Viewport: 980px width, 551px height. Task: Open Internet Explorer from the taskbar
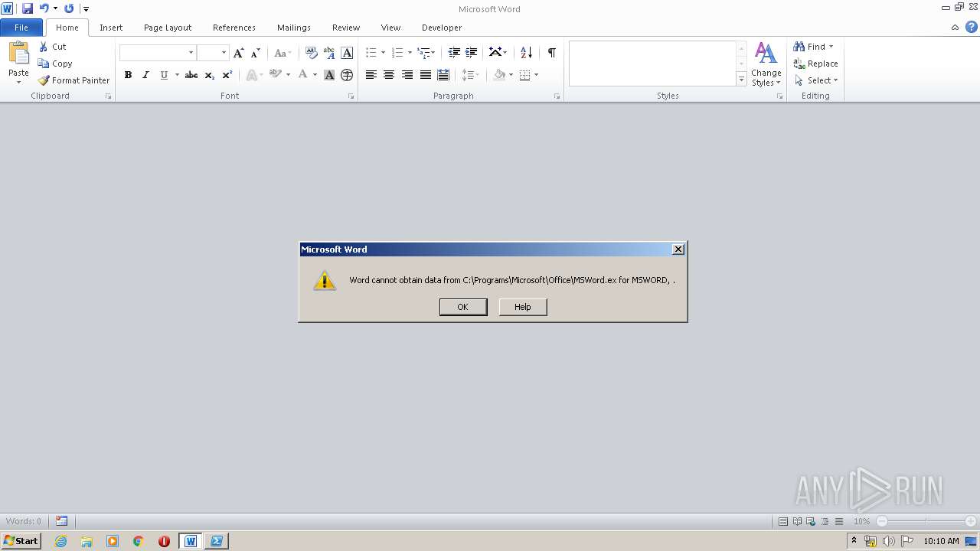click(x=61, y=541)
